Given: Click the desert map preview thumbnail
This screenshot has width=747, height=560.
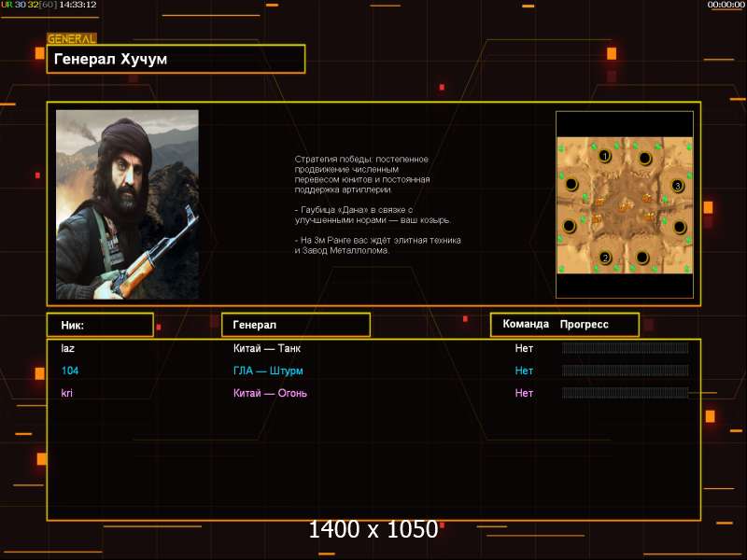Looking at the screenshot, I should point(625,204).
